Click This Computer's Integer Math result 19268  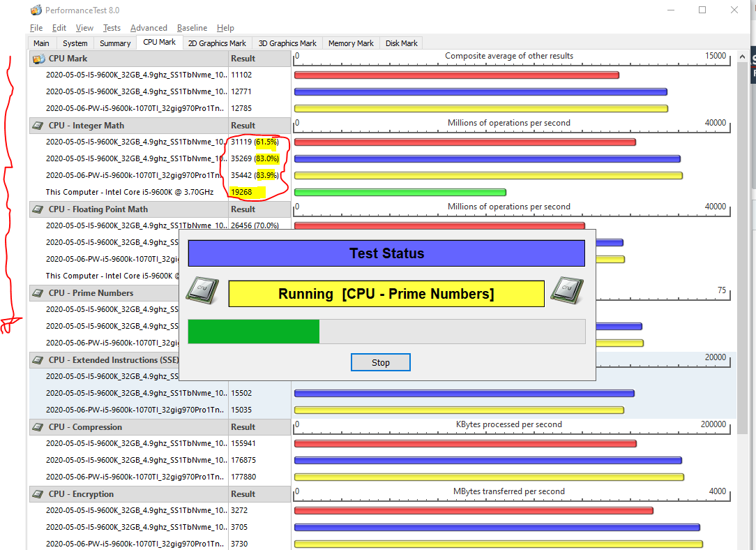pyautogui.click(x=241, y=192)
